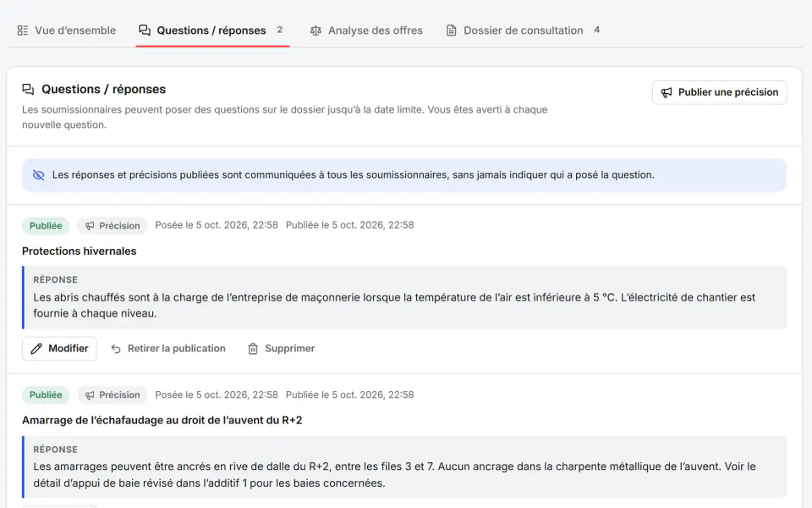Viewport: 812px width, 508px height.
Task: Click the Posée le 5 oct. 2026 date on Protections hivernales
Action: [217, 225]
